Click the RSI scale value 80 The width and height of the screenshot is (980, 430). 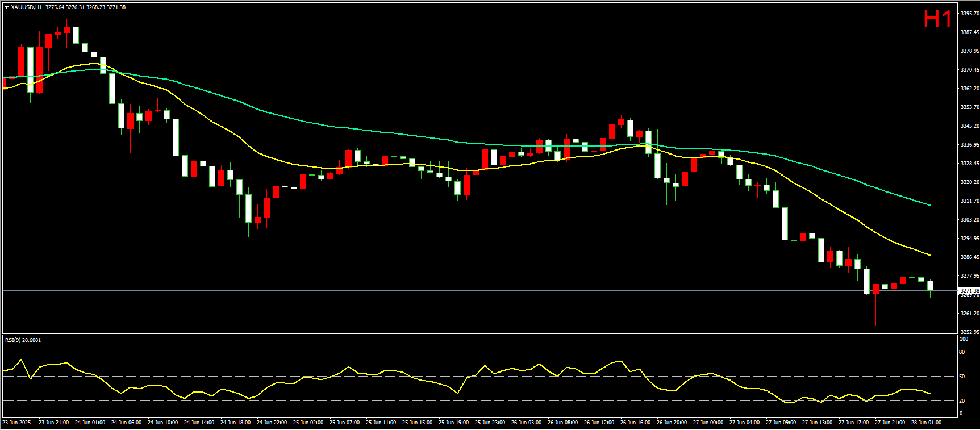coord(962,352)
